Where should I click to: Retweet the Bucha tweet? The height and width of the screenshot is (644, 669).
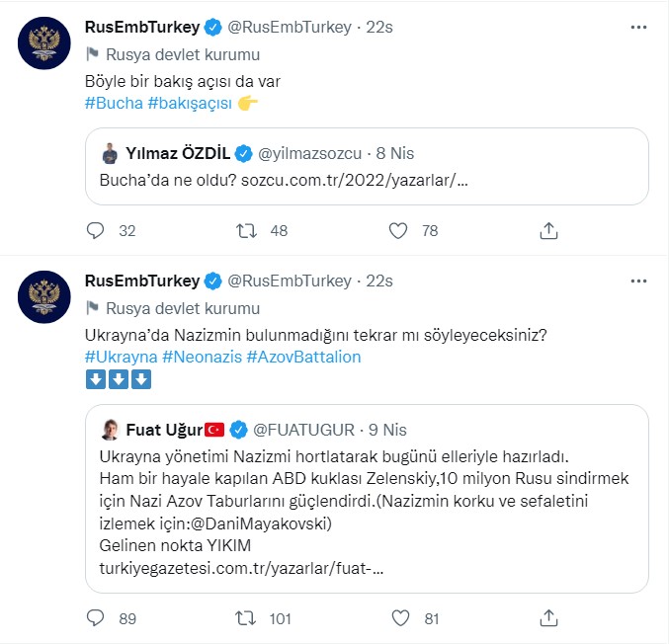[246, 231]
